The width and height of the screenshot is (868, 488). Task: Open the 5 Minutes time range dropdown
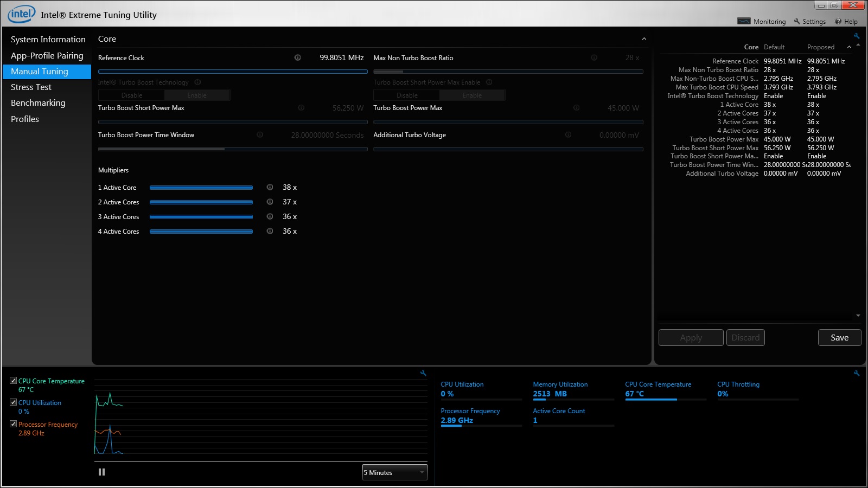[395, 472]
